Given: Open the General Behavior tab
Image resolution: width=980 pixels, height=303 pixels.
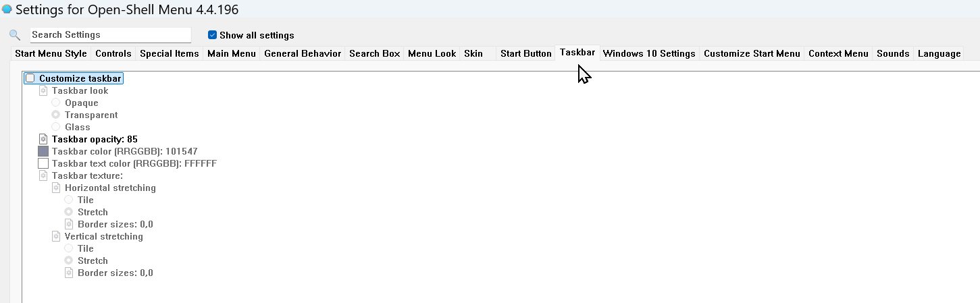Looking at the screenshot, I should 303,53.
